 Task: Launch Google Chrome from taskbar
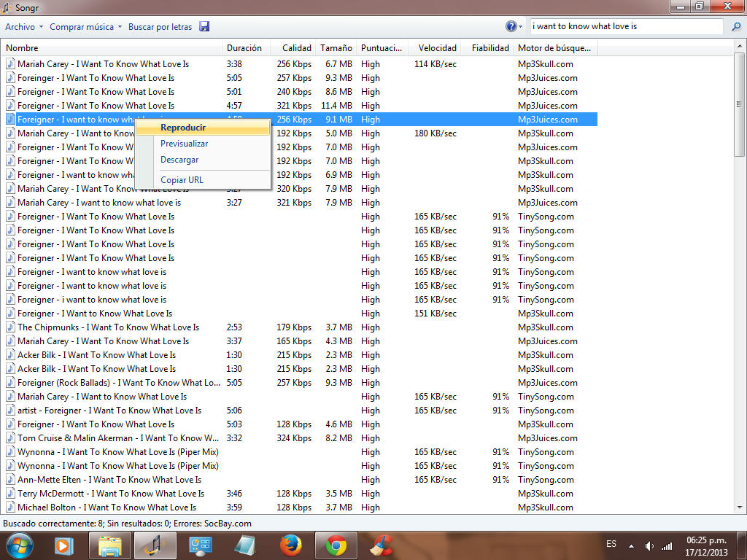pos(336,545)
